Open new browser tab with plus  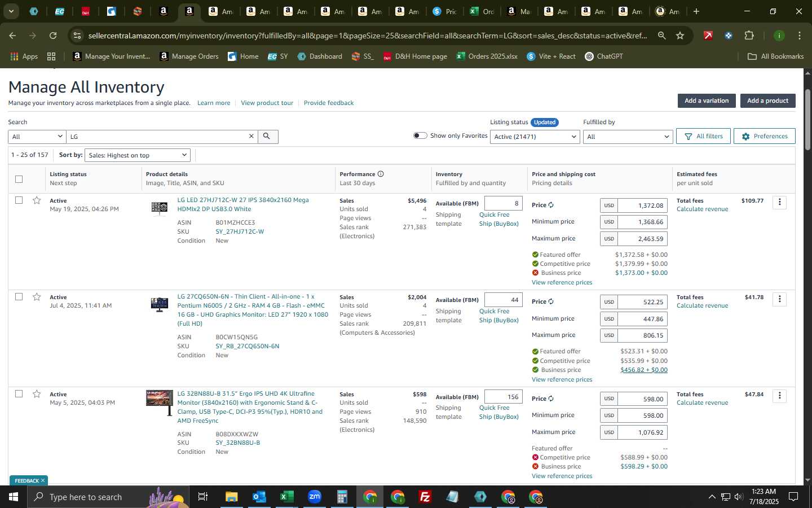click(696, 11)
